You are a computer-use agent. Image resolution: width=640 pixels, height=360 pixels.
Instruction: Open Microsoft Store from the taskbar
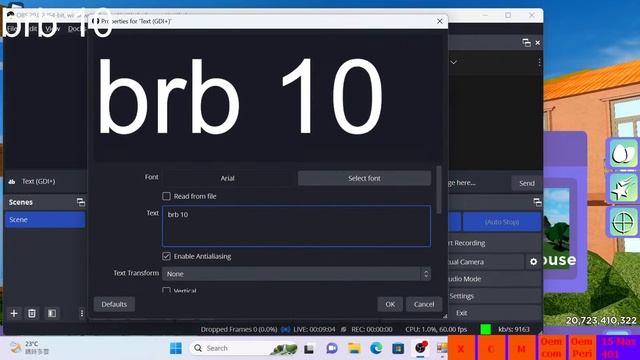click(x=398, y=348)
